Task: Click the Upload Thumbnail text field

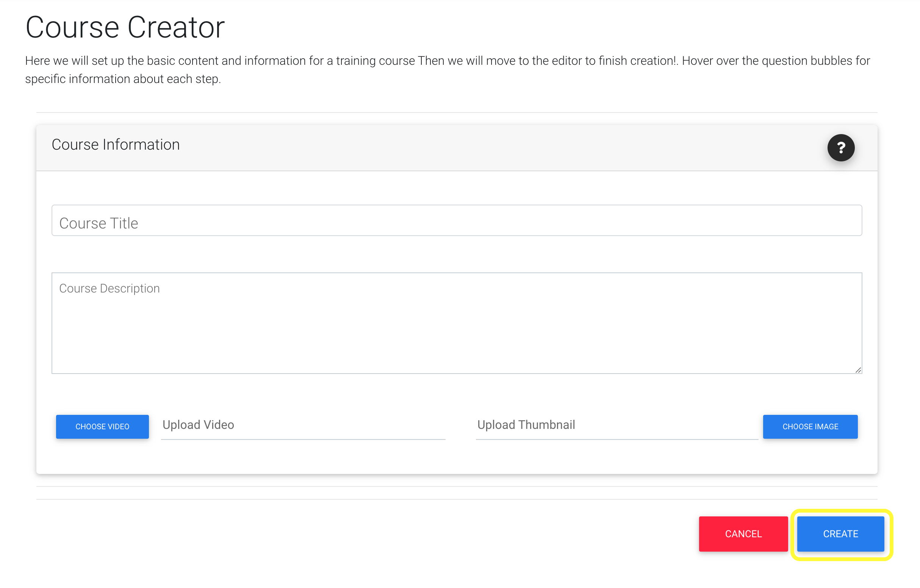Action: (x=616, y=425)
